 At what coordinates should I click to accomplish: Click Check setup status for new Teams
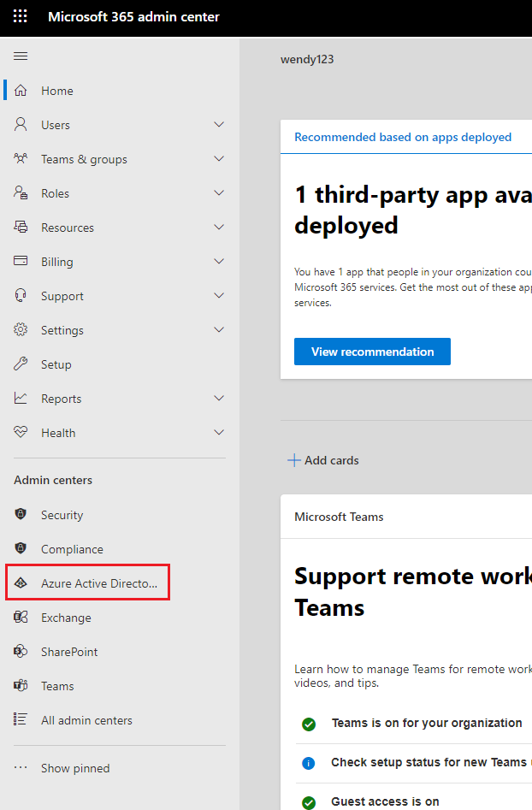coord(431,762)
